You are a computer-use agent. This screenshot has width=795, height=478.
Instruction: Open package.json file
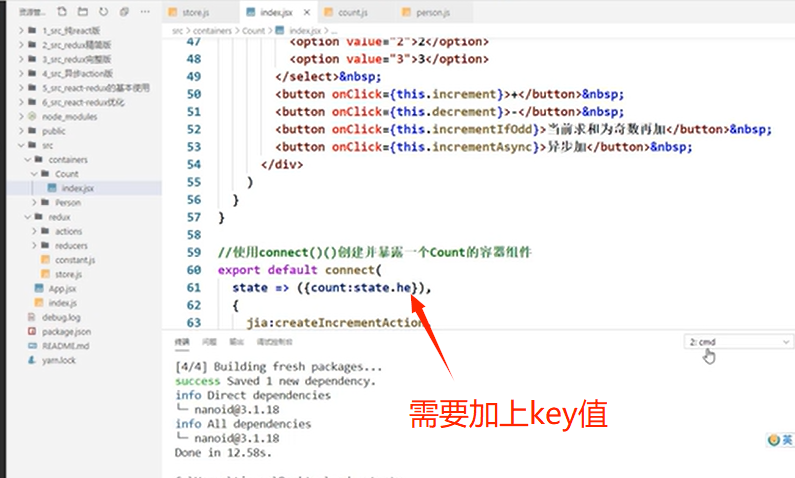[x=66, y=332]
